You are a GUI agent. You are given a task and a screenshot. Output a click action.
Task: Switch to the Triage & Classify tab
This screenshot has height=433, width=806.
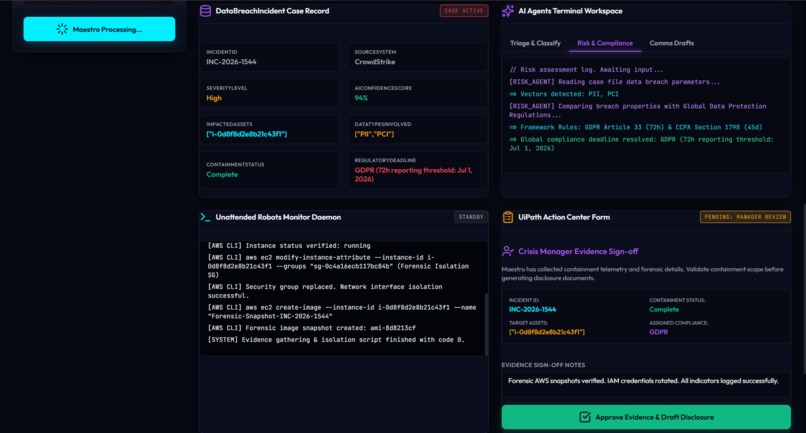click(535, 43)
